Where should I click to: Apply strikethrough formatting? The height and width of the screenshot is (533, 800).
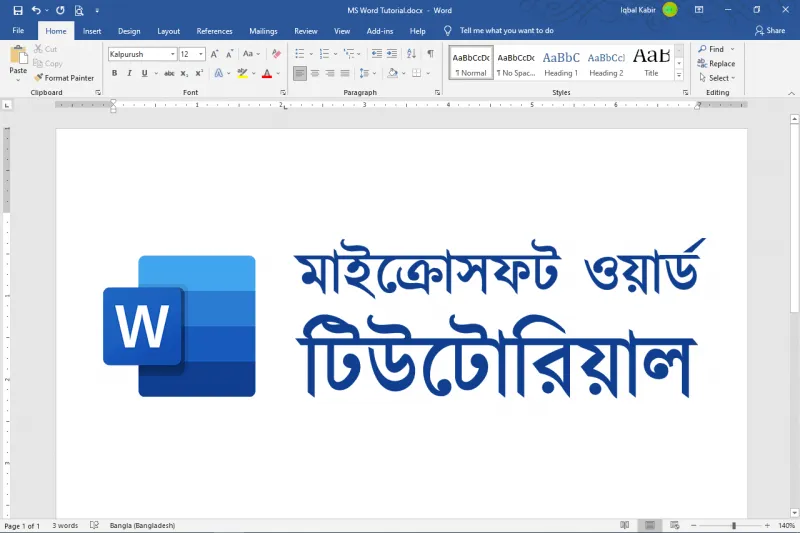(169, 73)
